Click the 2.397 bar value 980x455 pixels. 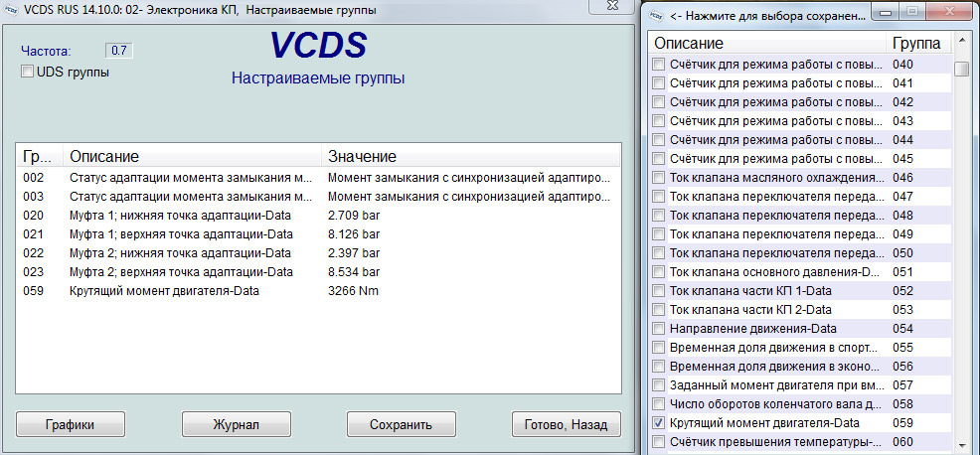click(354, 253)
